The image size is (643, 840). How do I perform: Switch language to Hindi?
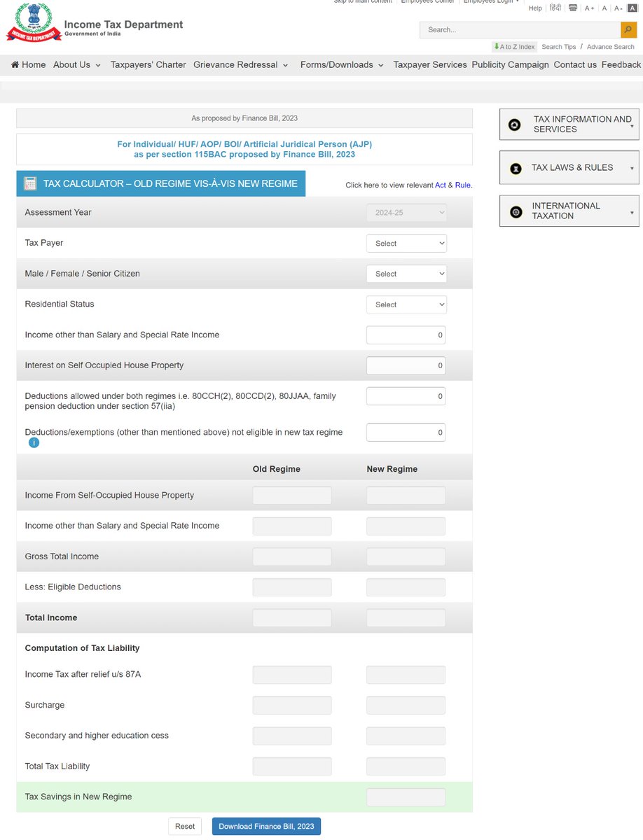tap(555, 8)
